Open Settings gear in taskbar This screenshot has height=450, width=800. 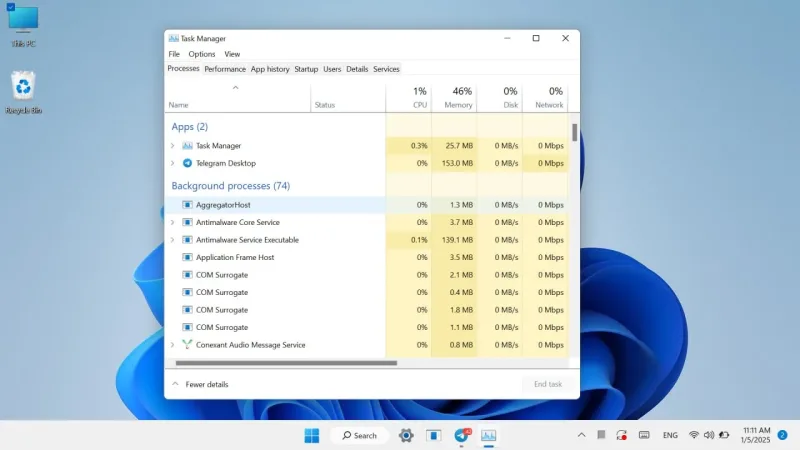tap(406, 436)
